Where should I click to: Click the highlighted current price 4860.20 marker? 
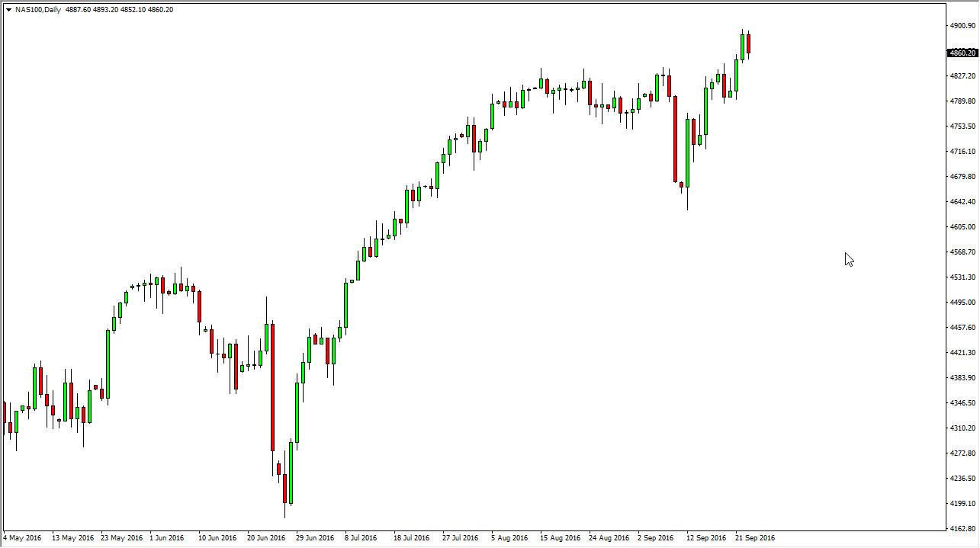pyautogui.click(x=963, y=53)
